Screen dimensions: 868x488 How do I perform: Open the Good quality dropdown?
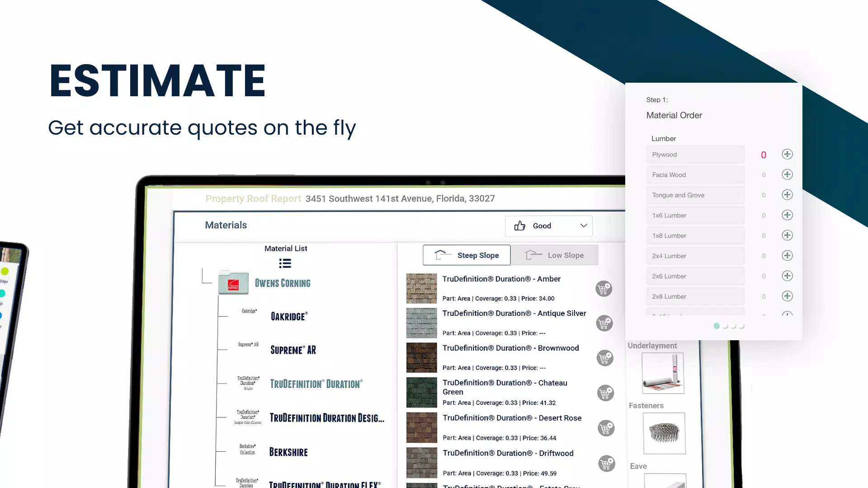click(x=549, y=226)
